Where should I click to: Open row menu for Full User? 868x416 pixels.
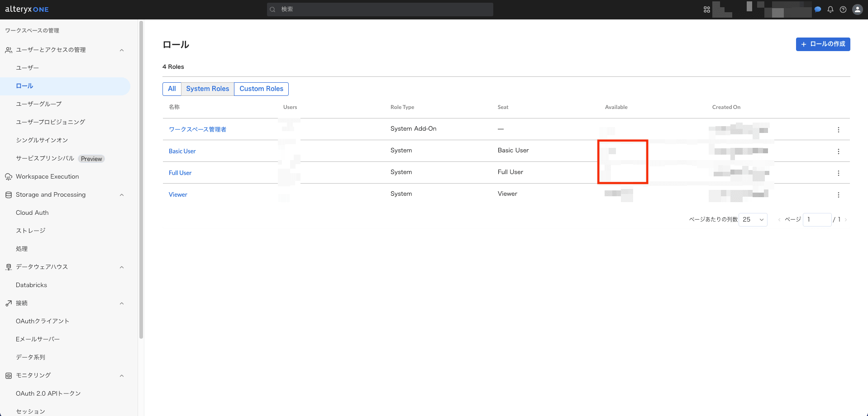pyautogui.click(x=839, y=173)
